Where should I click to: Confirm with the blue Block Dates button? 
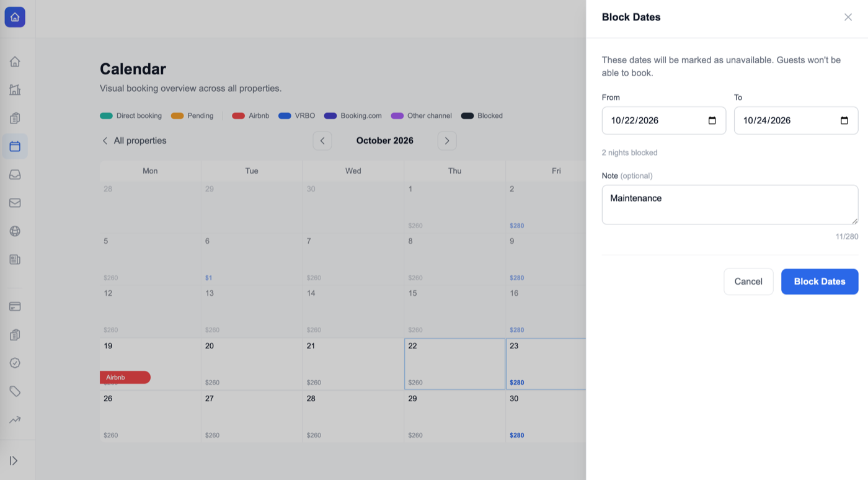click(x=820, y=282)
